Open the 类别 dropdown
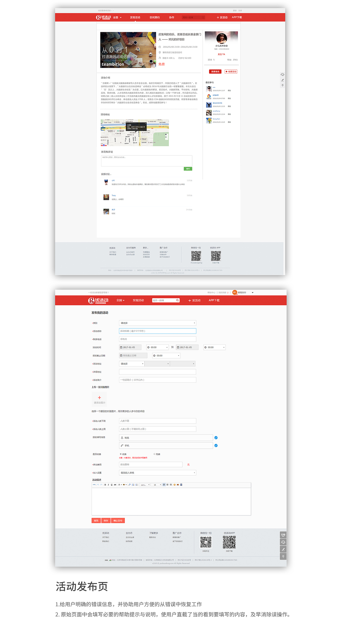Viewport: 337px width, 644px height. pyautogui.click(x=157, y=323)
